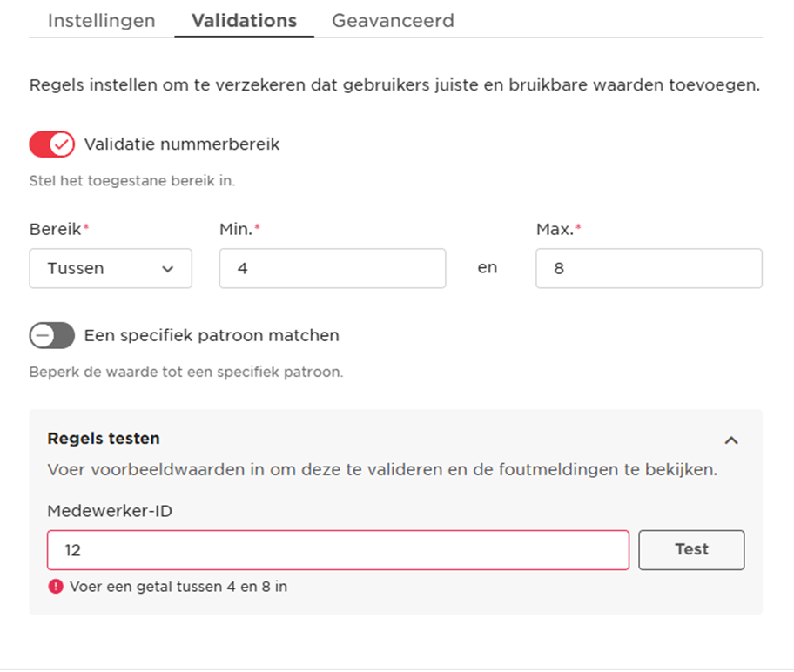Click the Medewerker-ID field label
The height and width of the screenshot is (672, 794).
tap(110, 511)
